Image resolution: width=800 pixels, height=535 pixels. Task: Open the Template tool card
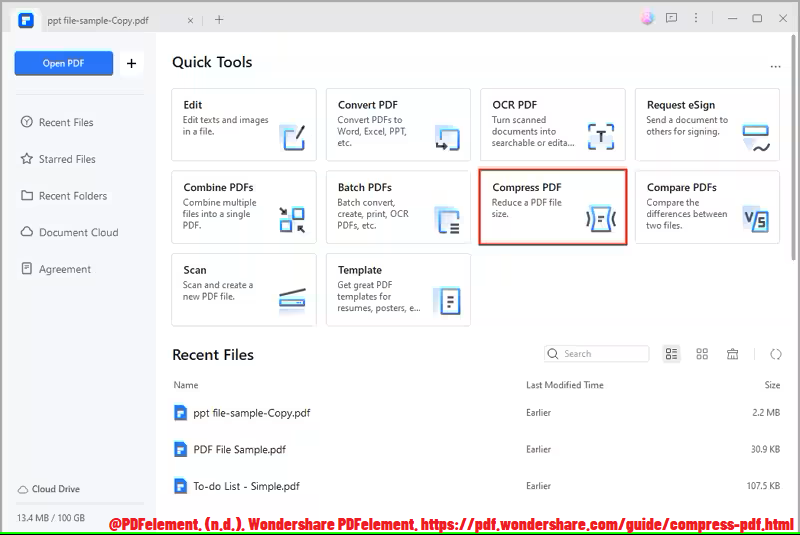pyautogui.click(x=398, y=290)
